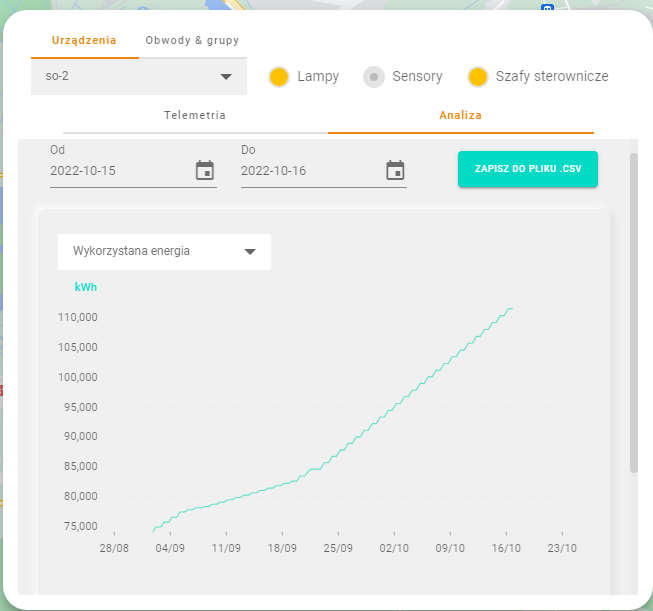
Task: Click the 80,000 y-axis value
Action: click(x=81, y=496)
